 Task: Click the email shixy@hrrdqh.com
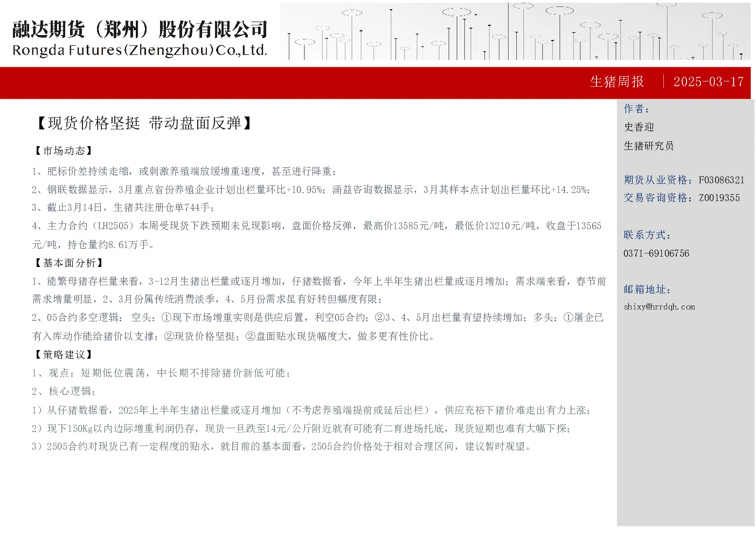pyautogui.click(x=660, y=306)
